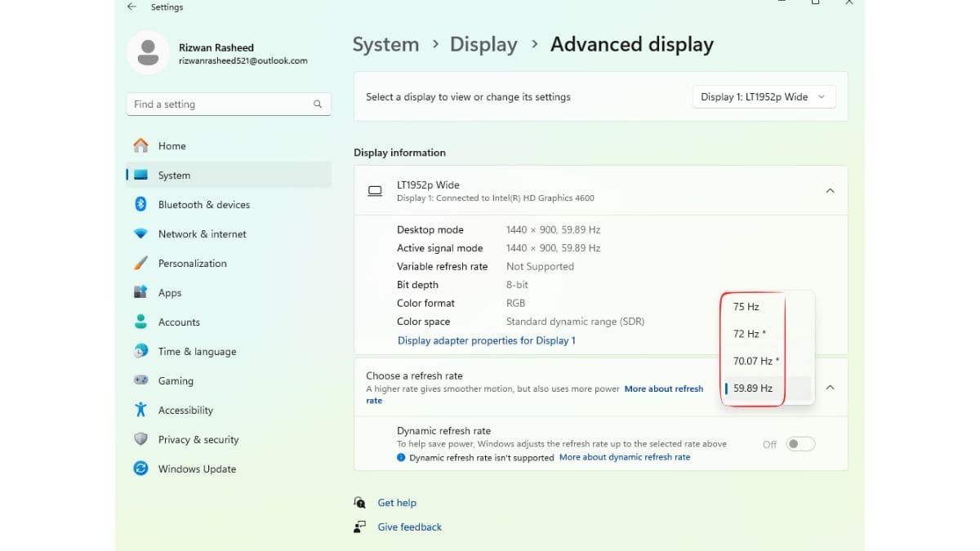
Task: Open the Display 1: LT1952p Wide selector
Action: (x=763, y=96)
